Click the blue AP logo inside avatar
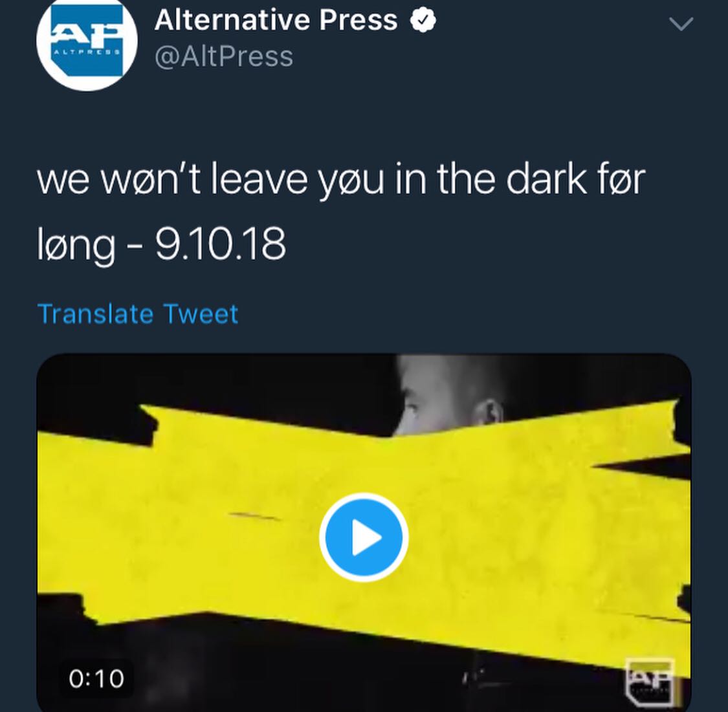The height and width of the screenshot is (712, 728). 87,41
